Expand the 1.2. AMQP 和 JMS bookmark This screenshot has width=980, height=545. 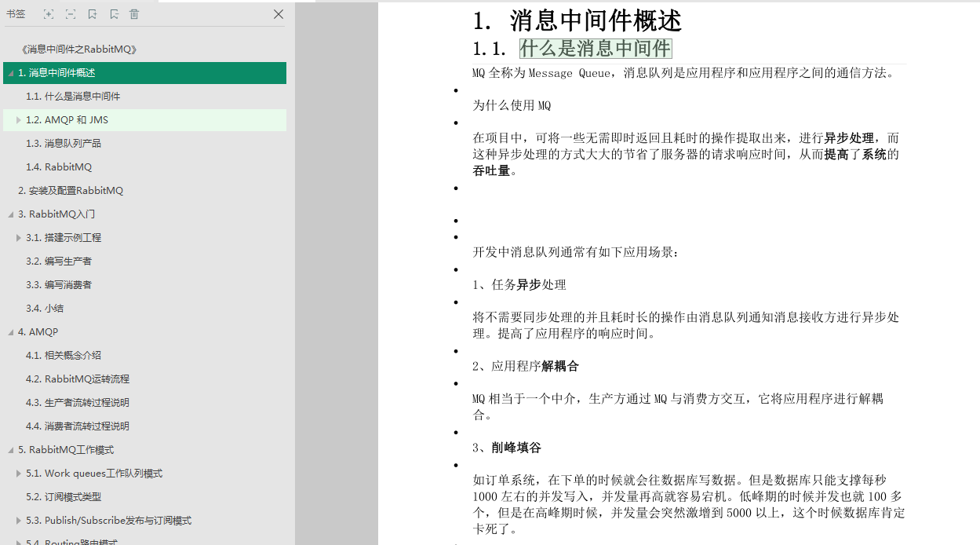[x=17, y=119]
